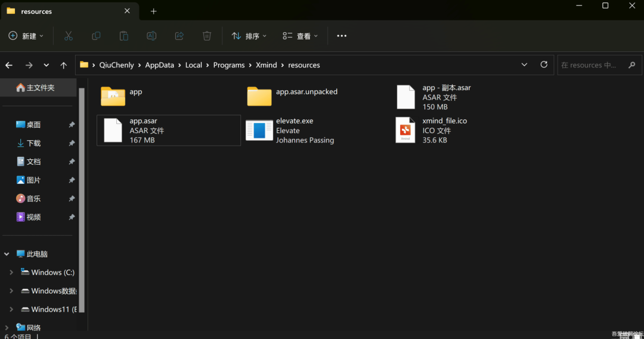Select Windows (C:) drive in sidebar

coord(48,272)
